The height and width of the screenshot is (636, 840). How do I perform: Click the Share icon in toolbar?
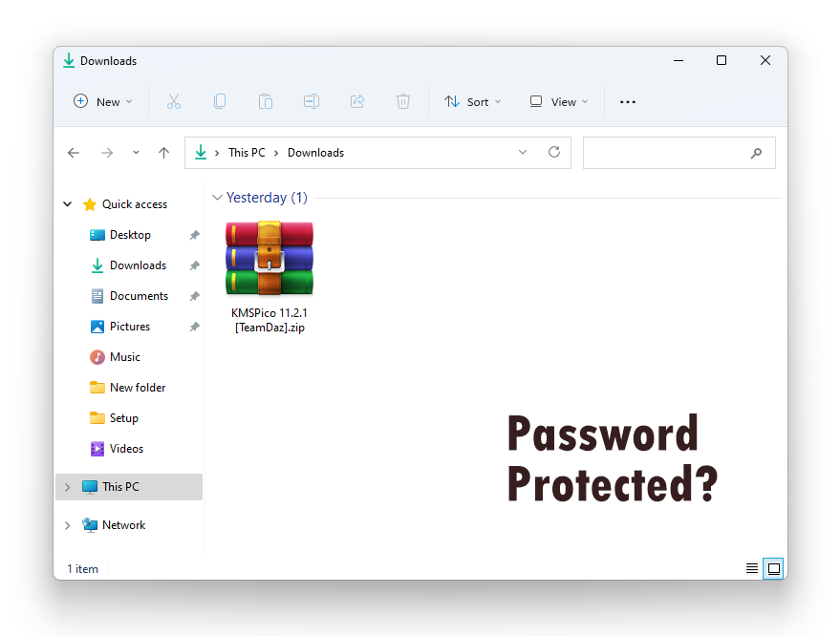pos(357,101)
